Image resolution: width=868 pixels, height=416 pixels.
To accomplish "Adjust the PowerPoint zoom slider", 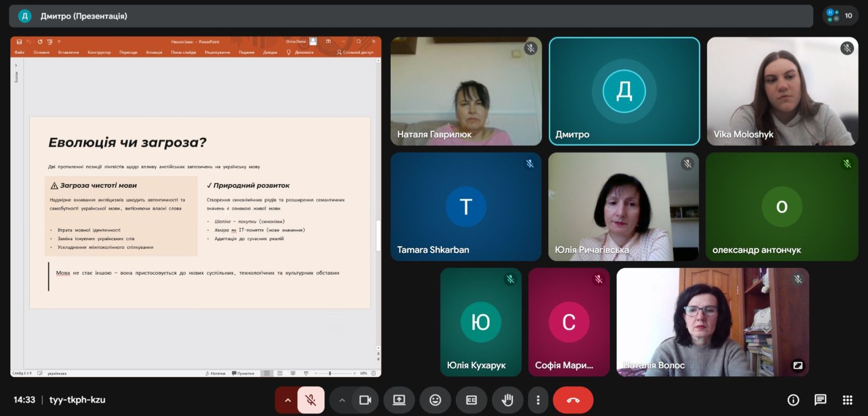I will click(330, 374).
